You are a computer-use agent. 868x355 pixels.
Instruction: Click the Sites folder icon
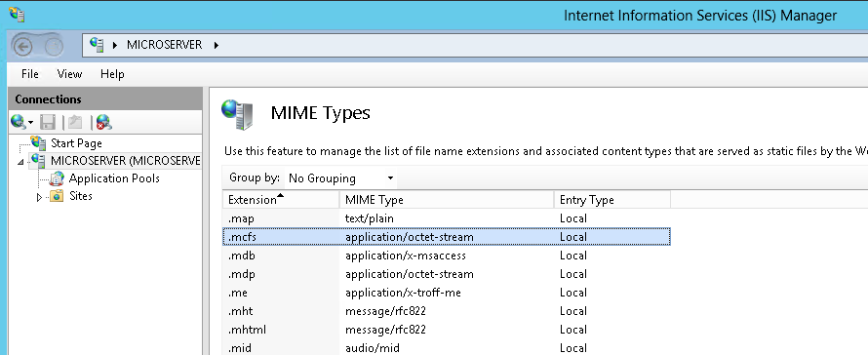57,196
